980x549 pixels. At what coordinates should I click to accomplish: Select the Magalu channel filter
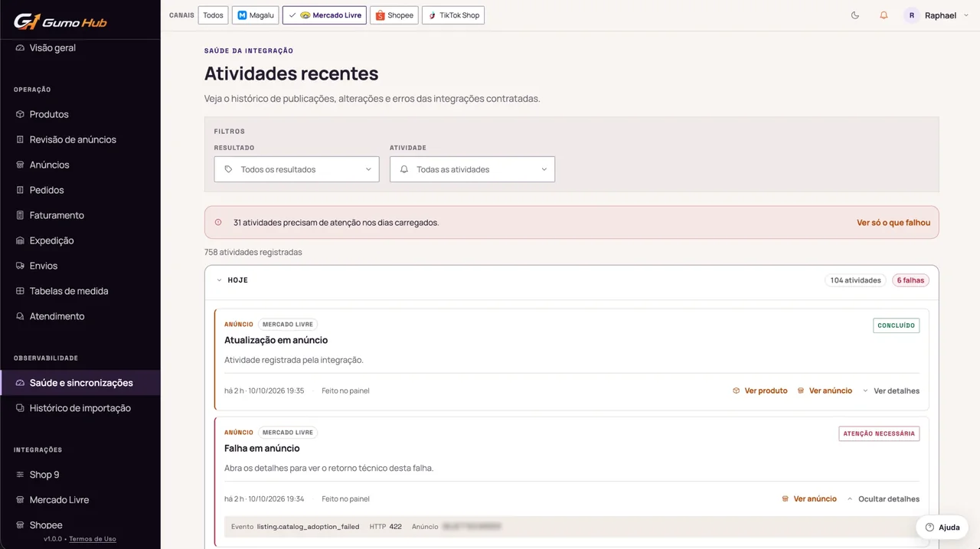click(255, 15)
